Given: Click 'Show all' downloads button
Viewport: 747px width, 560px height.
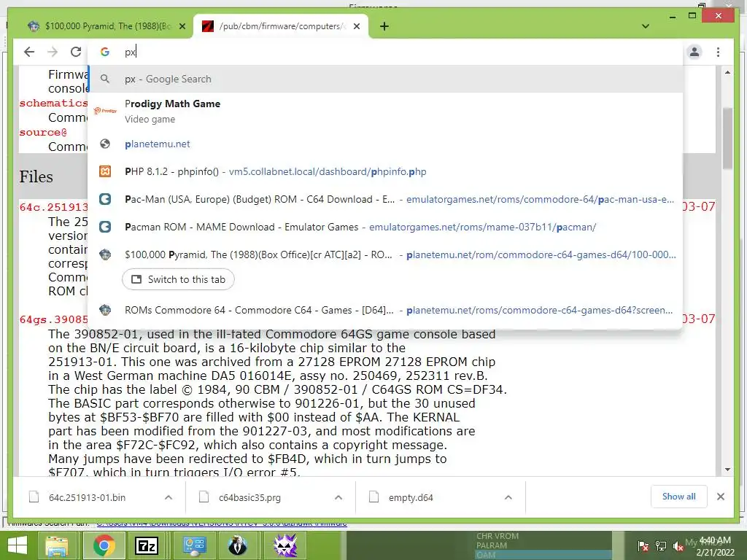Looking at the screenshot, I should (x=679, y=497).
